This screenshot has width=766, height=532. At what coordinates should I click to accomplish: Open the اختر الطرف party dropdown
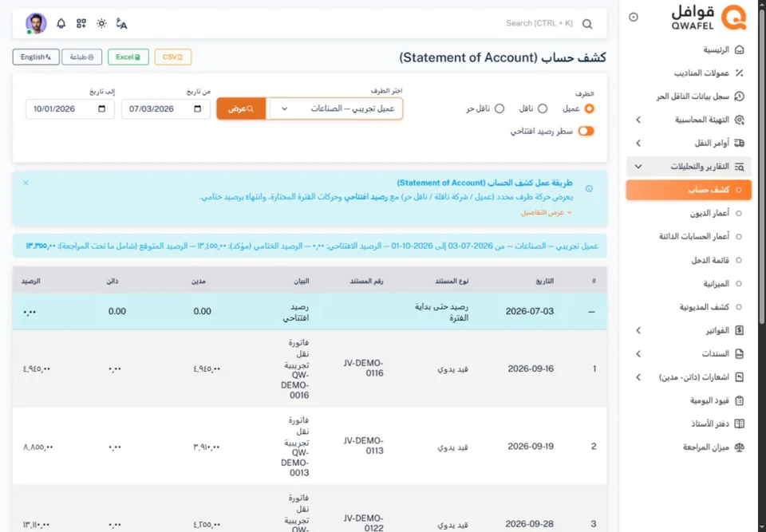[x=337, y=109]
